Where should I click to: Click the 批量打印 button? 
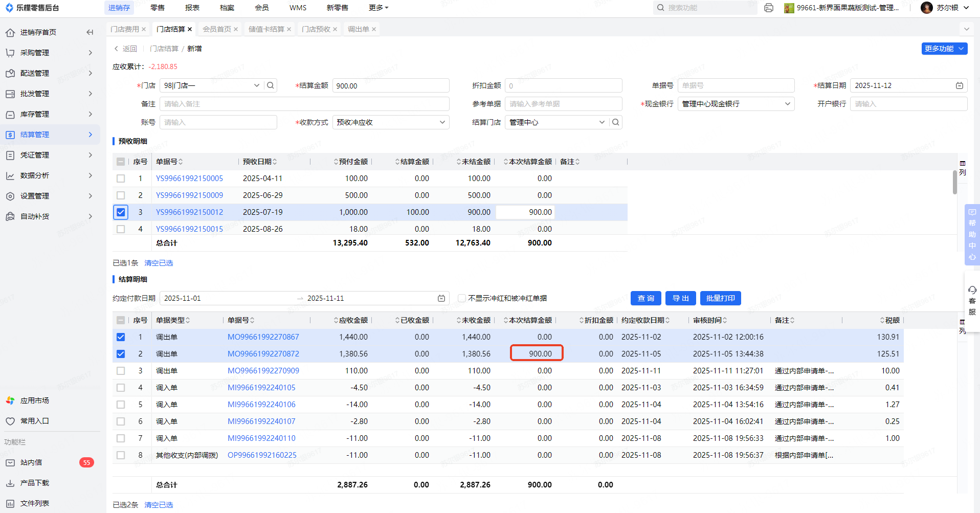coord(720,298)
